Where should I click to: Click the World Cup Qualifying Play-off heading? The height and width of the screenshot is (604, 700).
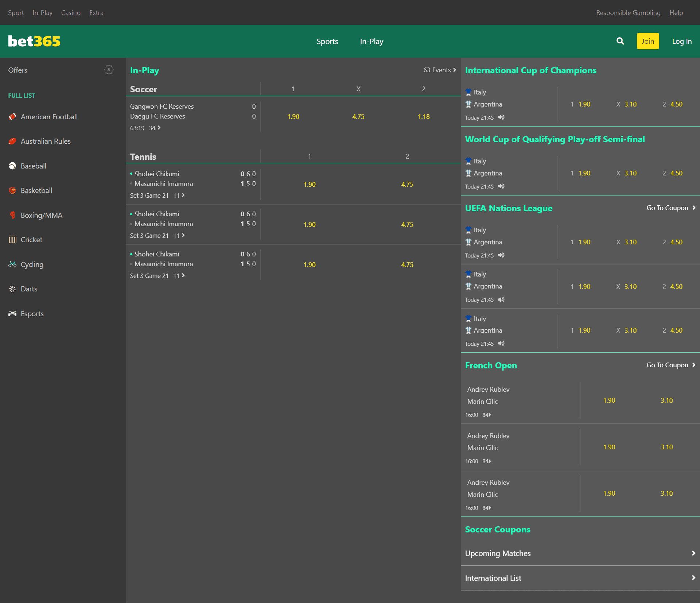[x=555, y=139]
